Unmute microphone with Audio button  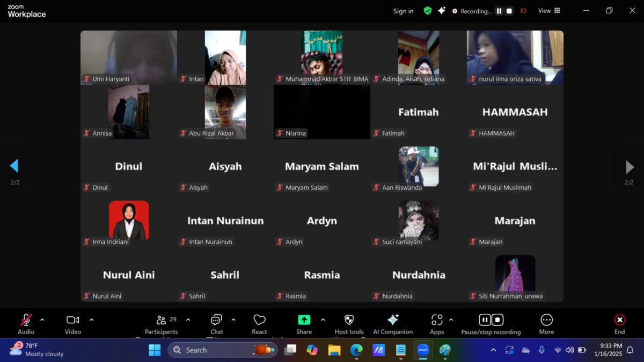(26, 324)
